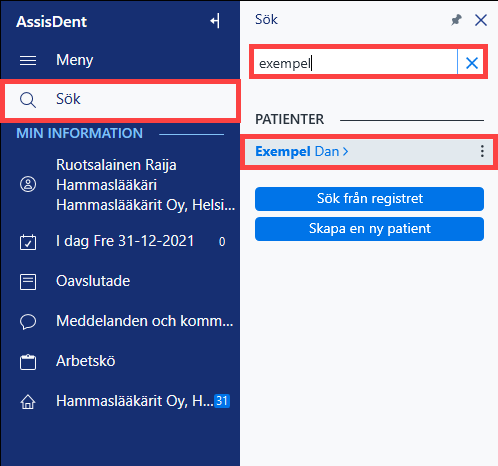This screenshot has height=466, width=498.
Task: Click the Oavslutade document icon
Action: coord(28,282)
